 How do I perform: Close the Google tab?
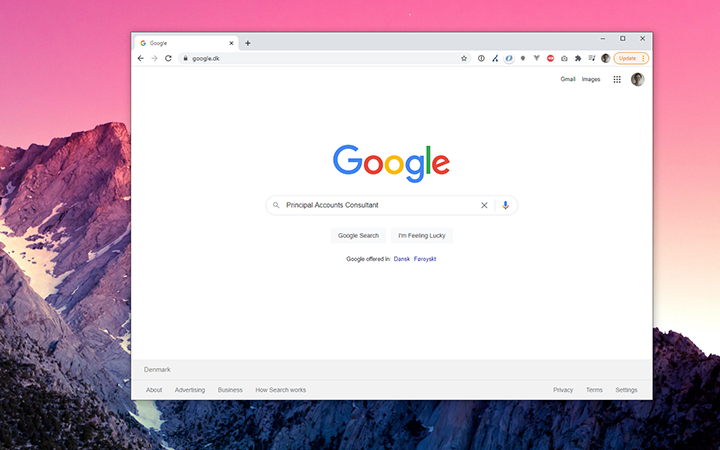coord(231,43)
